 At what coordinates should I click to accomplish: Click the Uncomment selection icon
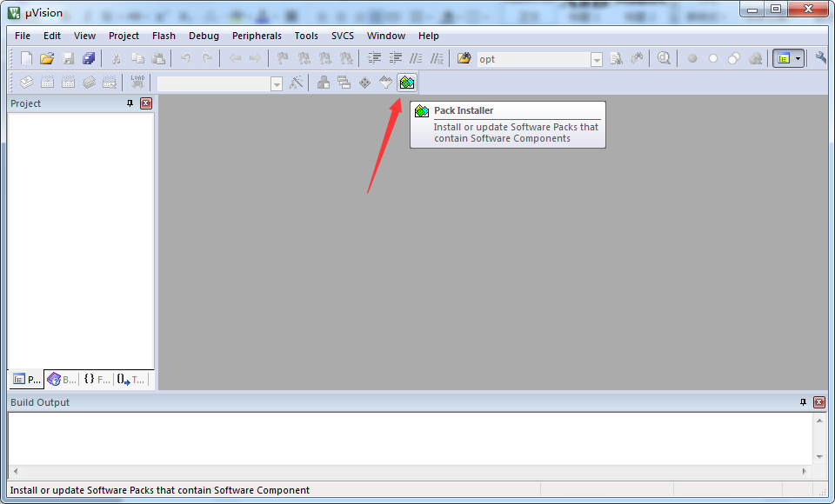(x=437, y=58)
